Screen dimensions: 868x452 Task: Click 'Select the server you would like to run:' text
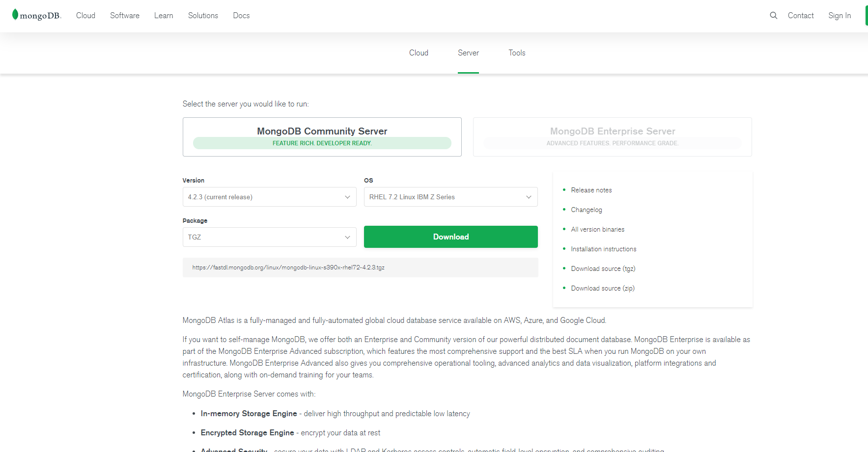coord(246,104)
